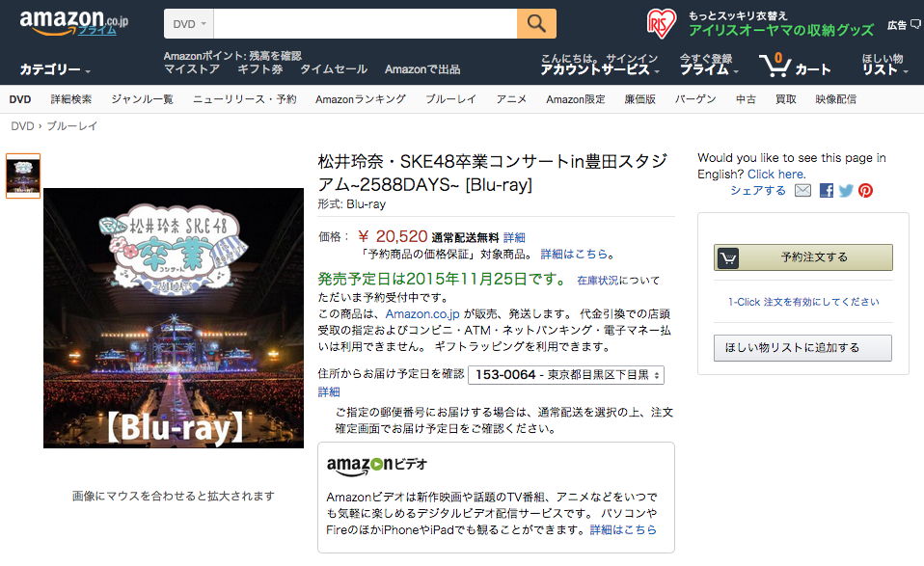Open ジャンル一覧 tab

click(142, 99)
